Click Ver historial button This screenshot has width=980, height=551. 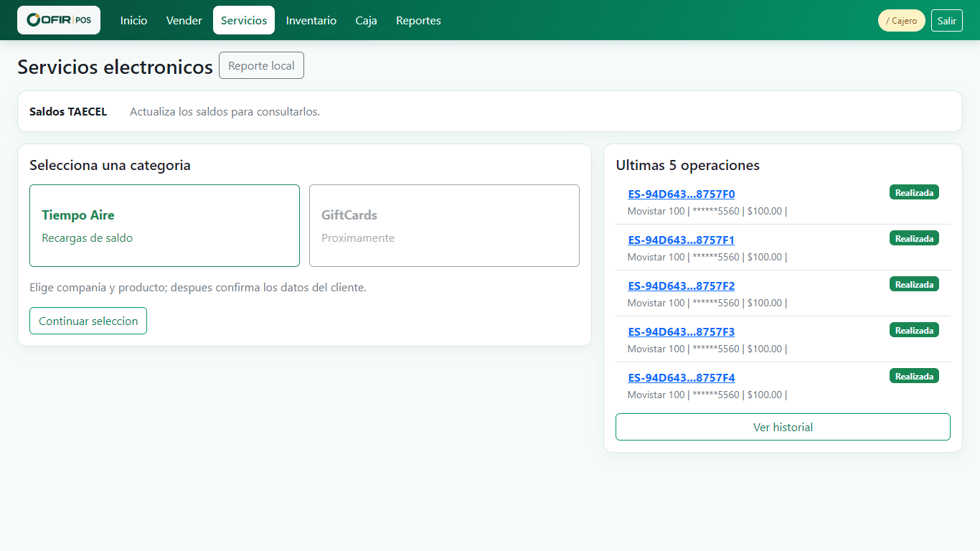click(783, 427)
